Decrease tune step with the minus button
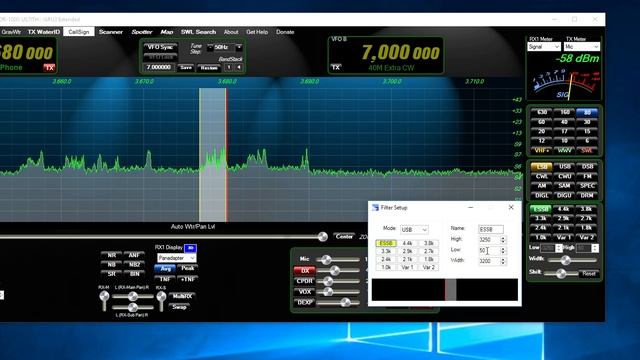 tap(210, 47)
